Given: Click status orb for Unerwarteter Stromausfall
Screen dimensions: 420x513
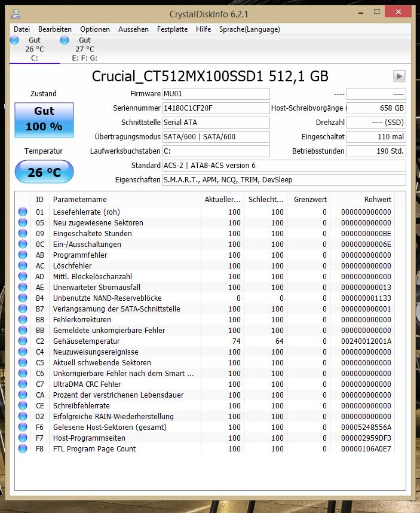Looking at the screenshot, I should pos(23,287).
